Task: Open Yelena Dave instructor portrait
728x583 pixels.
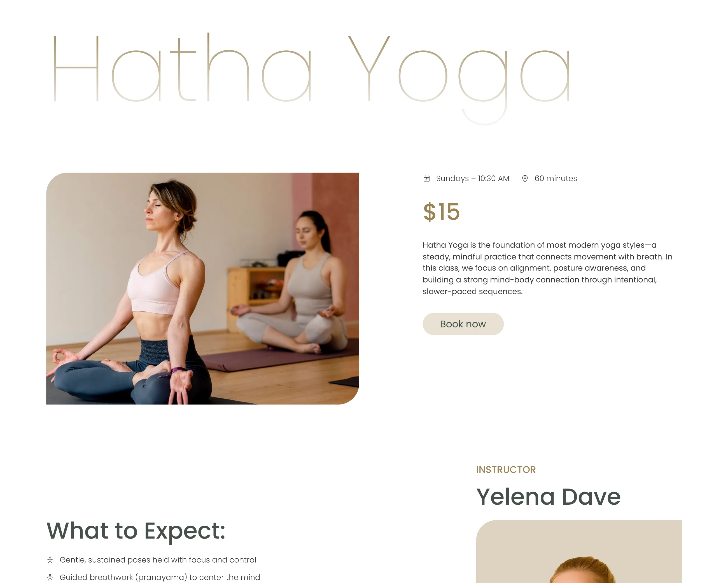Action: point(579,552)
